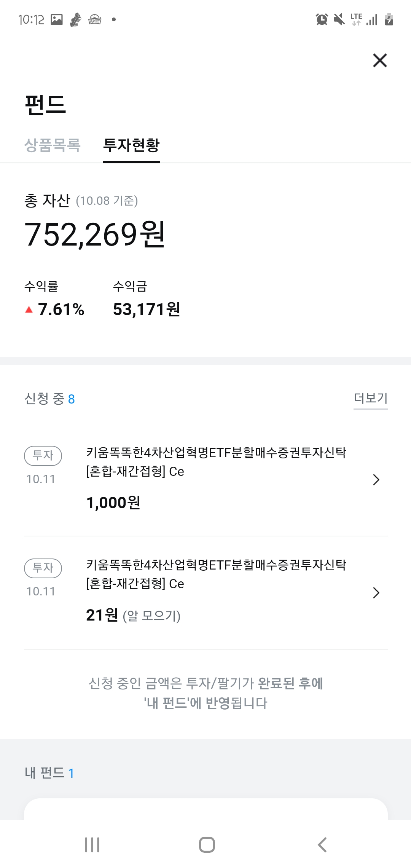Tap the muted sound status icon
Screen dimensions: 411x868
pyautogui.click(x=339, y=19)
